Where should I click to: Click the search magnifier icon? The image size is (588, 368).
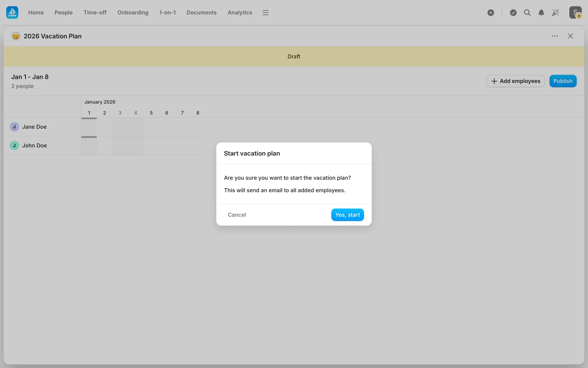(x=527, y=13)
